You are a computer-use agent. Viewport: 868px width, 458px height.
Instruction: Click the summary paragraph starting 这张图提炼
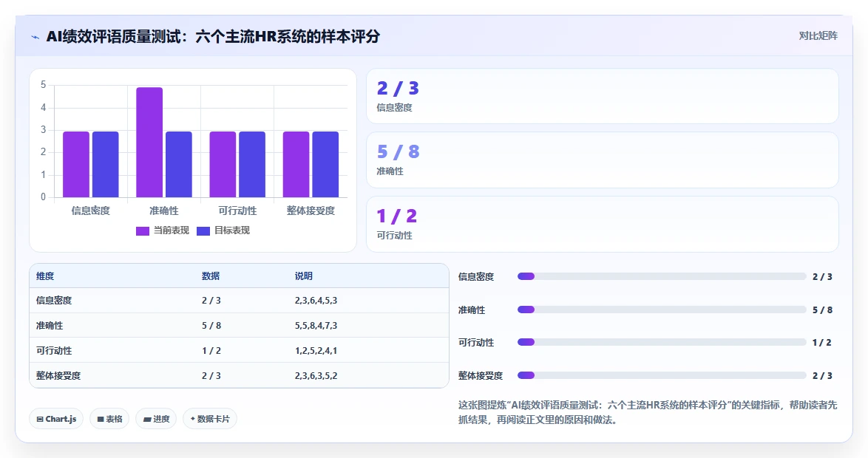[x=648, y=413]
